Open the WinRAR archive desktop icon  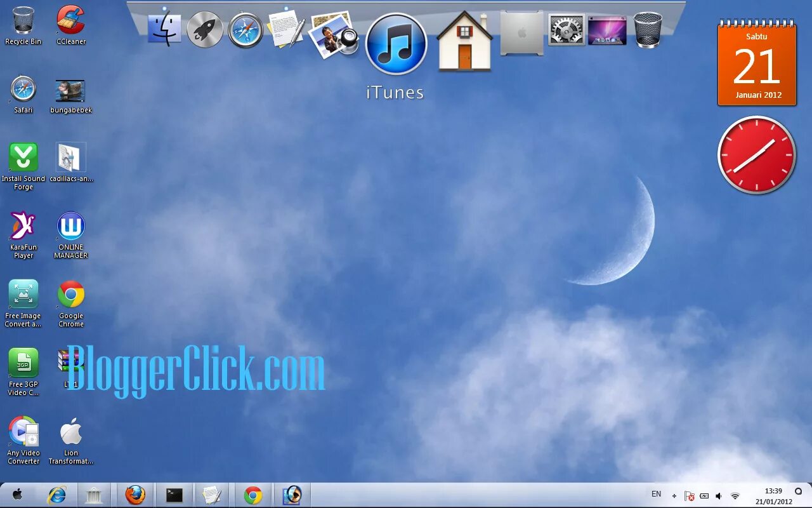click(70, 368)
